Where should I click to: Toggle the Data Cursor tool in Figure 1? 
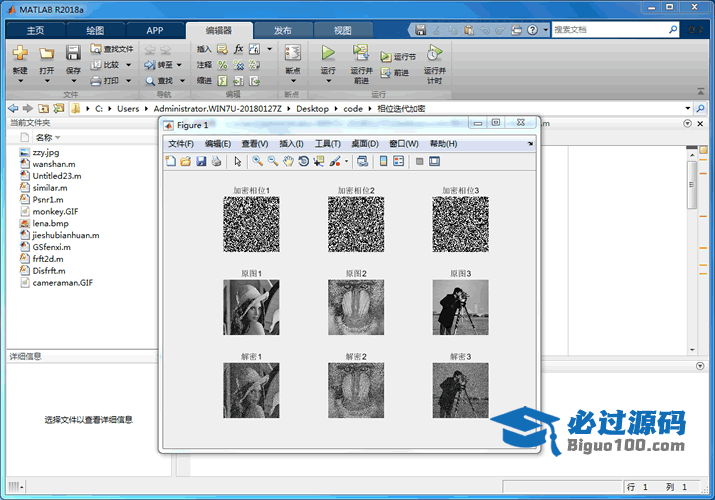point(319,161)
